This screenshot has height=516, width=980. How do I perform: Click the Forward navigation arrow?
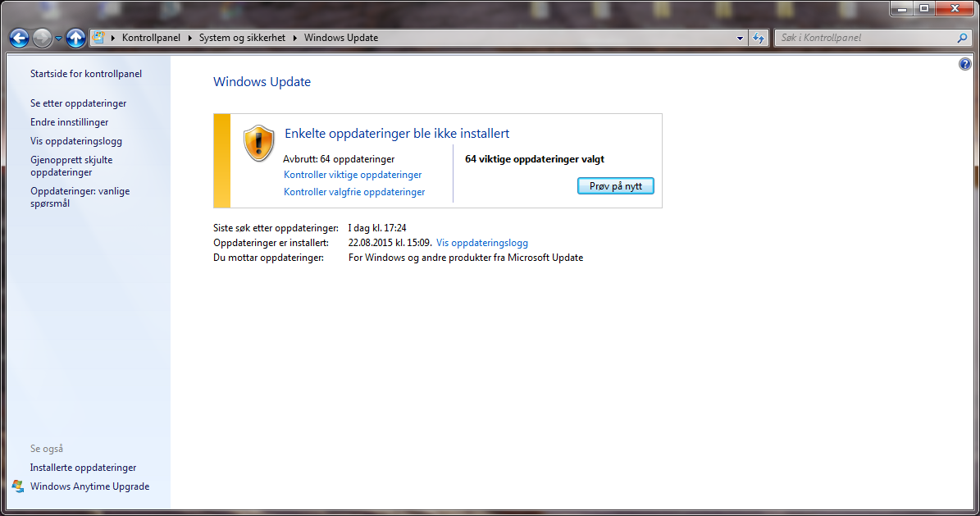(42, 39)
